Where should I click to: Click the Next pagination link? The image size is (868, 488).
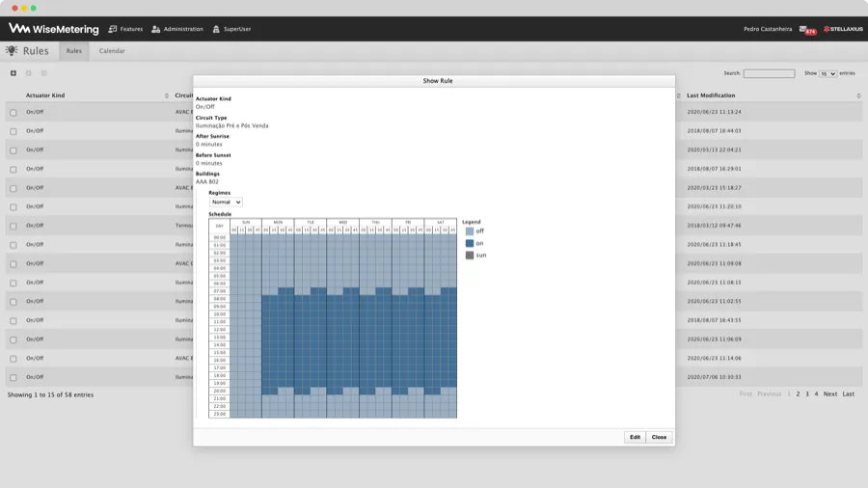click(x=829, y=393)
